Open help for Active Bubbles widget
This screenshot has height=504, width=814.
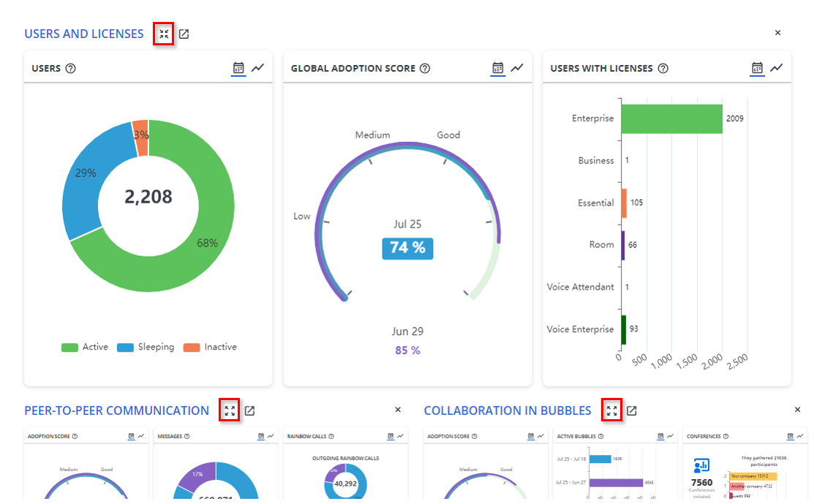click(x=600, y=437)
